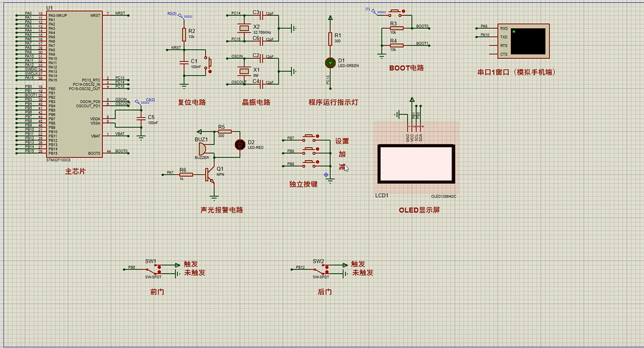Select resistor R6 on PA7 line
This screenshot has width=644, height=348.
(186, 174)
